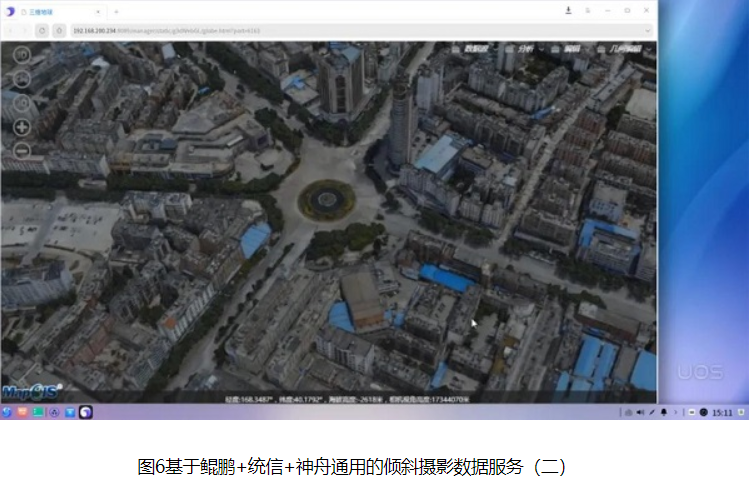Screen dimensions: 749x480
Task: Click the zoom in plus map button
Action: (21, 127)
